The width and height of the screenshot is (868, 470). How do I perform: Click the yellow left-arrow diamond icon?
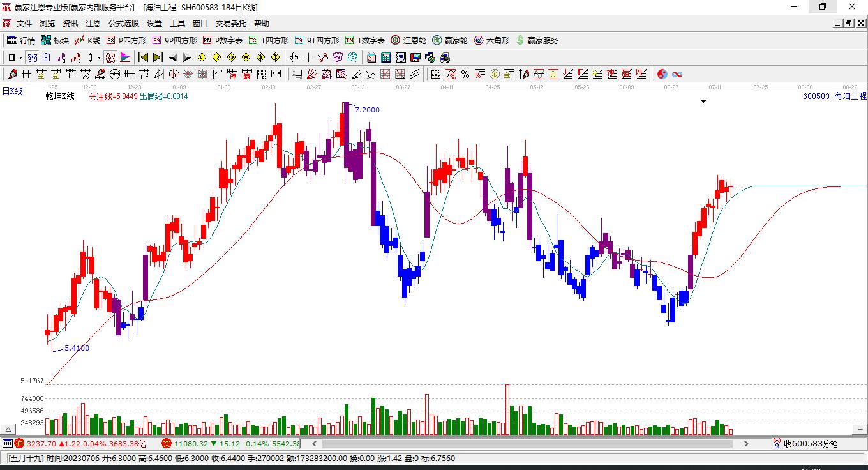(202, 57)
